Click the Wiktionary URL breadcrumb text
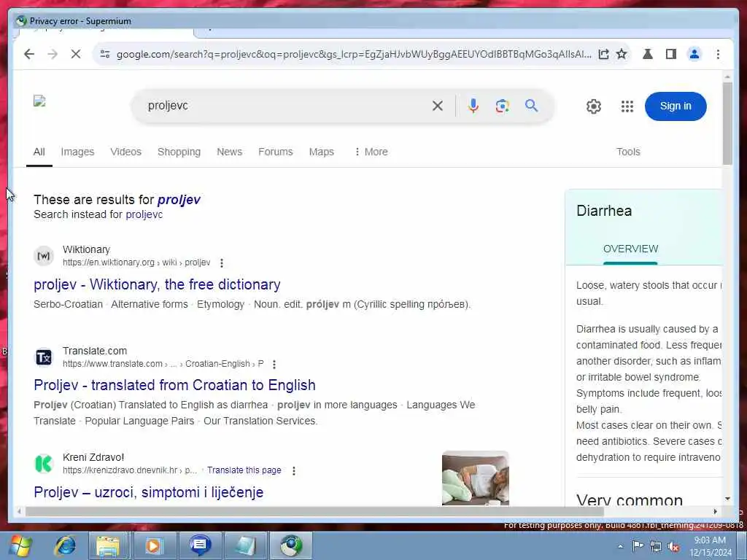 136,262
